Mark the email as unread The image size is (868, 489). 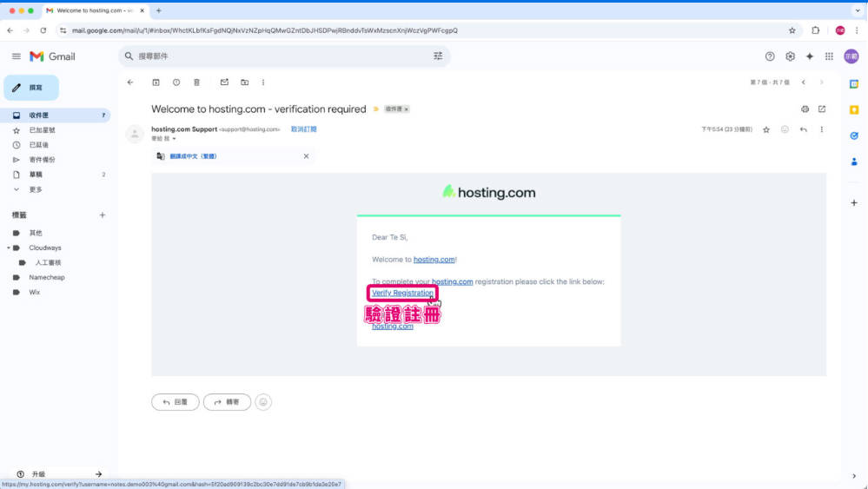(x=224, y=83)
